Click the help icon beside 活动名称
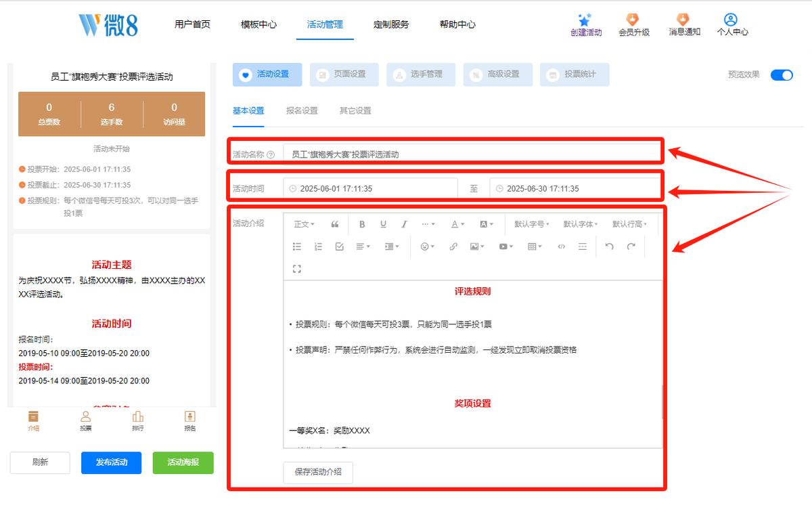This screenshot has height=518, width=812. [x=271, y=154]
